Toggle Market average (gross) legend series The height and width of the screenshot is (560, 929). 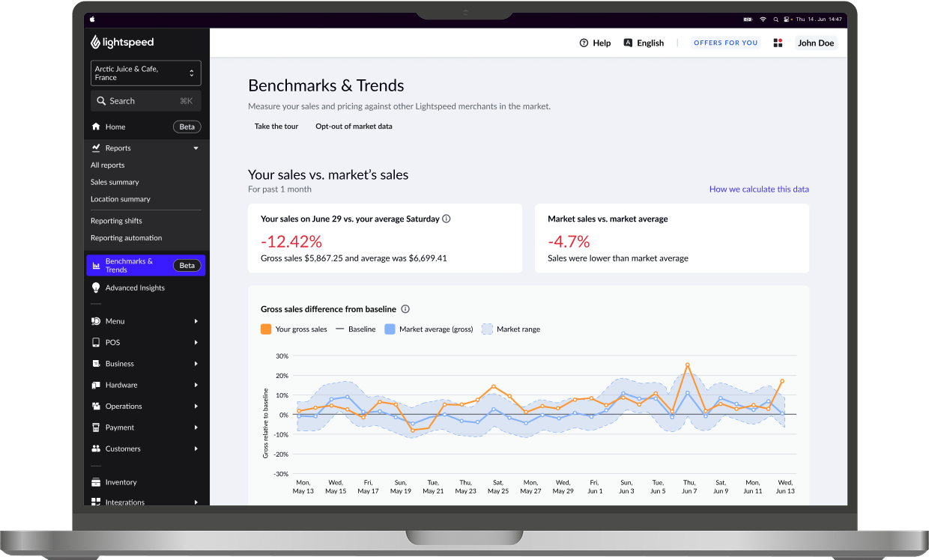tap(390, 329)
